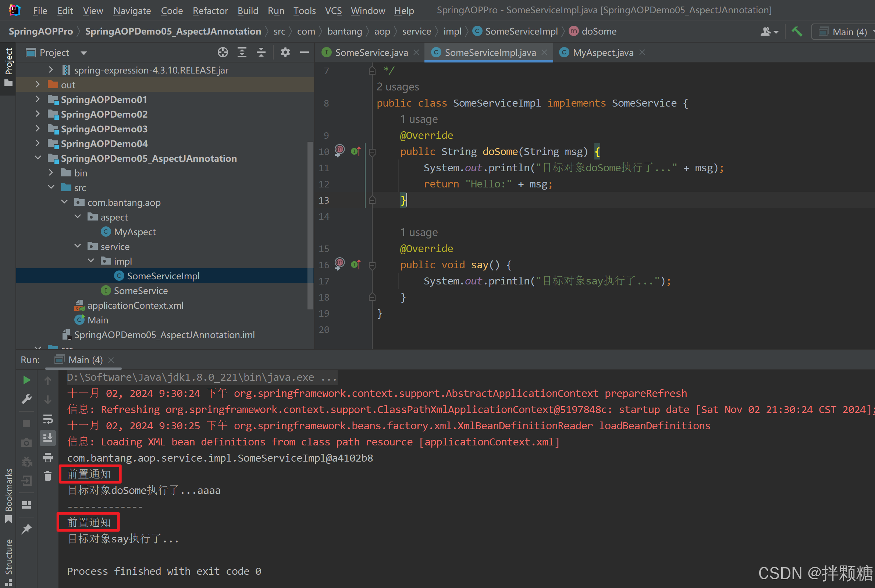This screenshot has width=875, height=588.
Task: Clear console with trash can icon
Action: tap(48, 476)
